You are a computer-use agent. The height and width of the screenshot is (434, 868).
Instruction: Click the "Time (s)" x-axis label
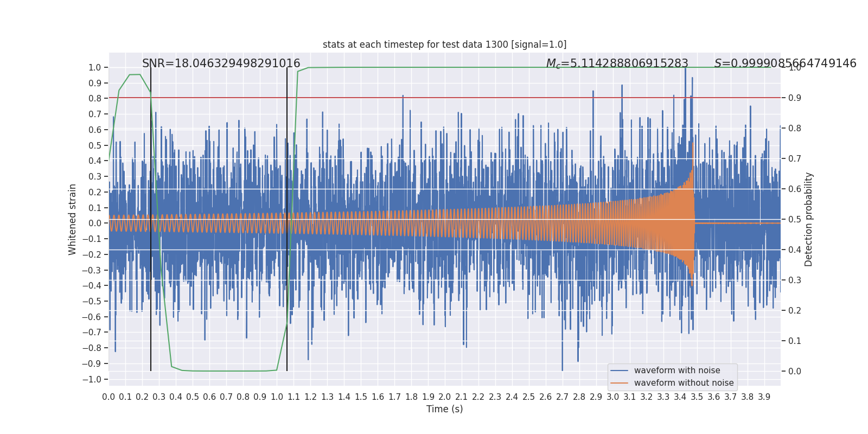(444, 409)
